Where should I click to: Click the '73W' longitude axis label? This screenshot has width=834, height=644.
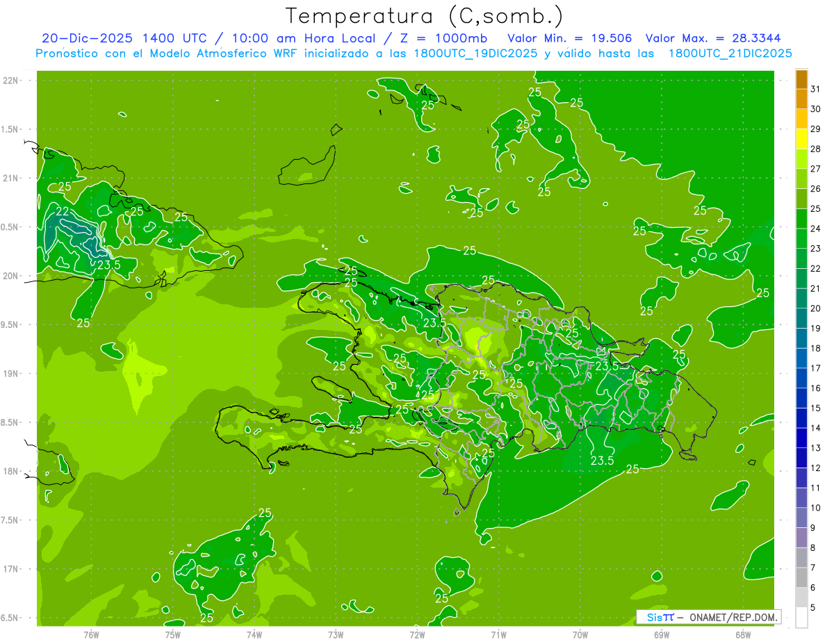click(x=336, y=635)
